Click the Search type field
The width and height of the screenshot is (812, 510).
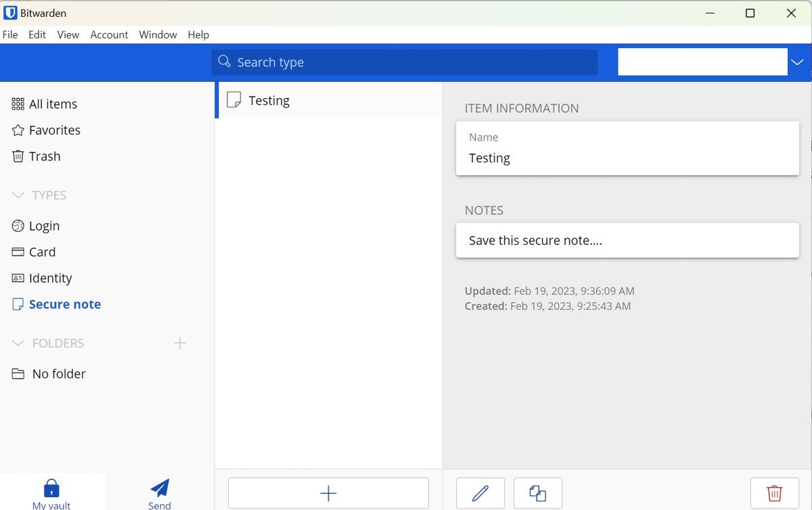[x=405, y=62]
